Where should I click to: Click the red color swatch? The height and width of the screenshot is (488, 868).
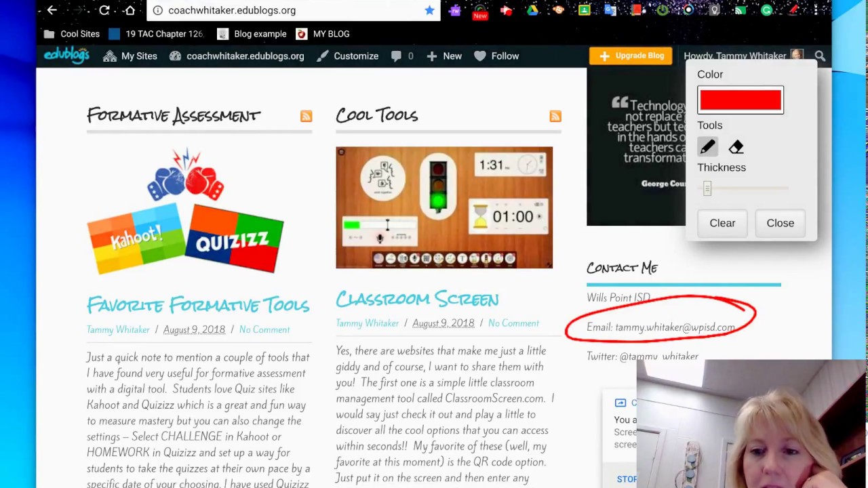pyautogui.click(x=741, y=100)
